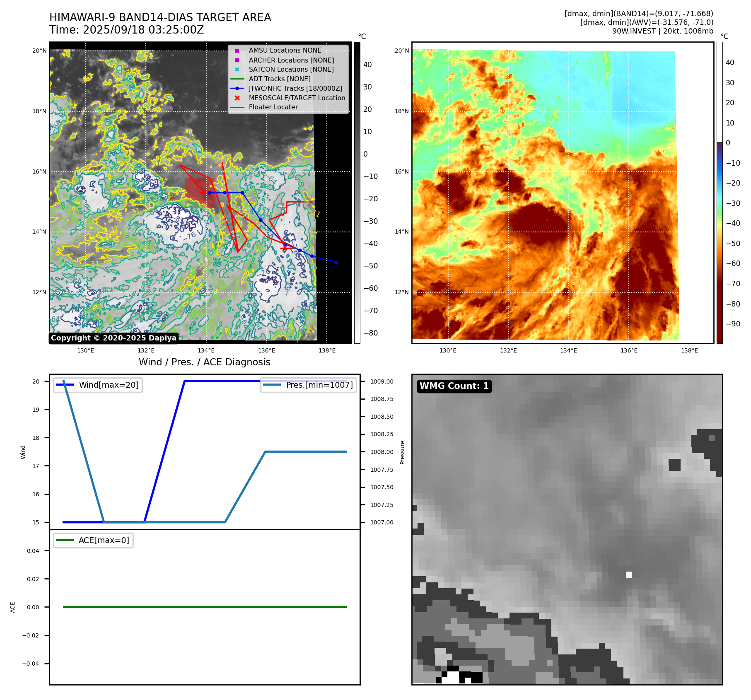The width and height of the screenshot is (751, 700).
Task: Click the 1007.25 pressure tick label
Action: pyautogui.click(x=382, y=505)
